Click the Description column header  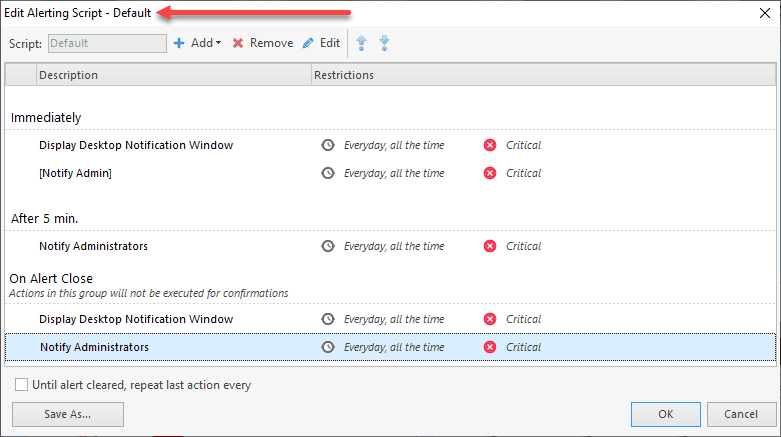tap(68, 75)
